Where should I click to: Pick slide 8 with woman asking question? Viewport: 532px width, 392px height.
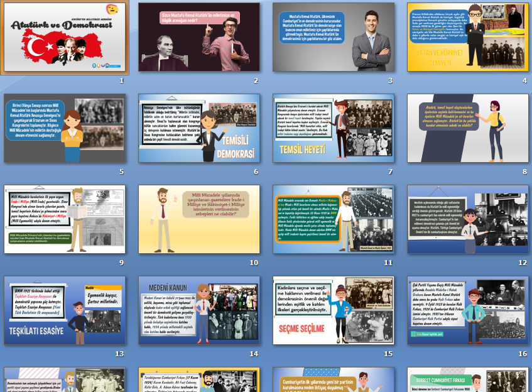(x=468, y=129)
